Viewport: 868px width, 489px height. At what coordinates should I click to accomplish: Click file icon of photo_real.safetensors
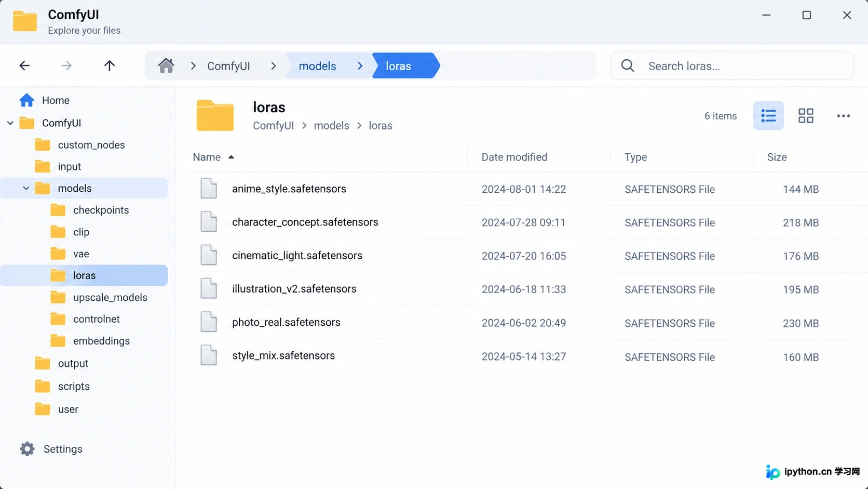point(209,322)
